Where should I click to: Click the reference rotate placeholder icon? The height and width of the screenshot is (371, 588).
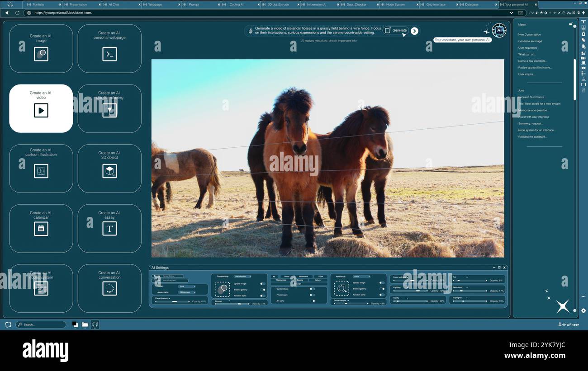tap(341, 288)
